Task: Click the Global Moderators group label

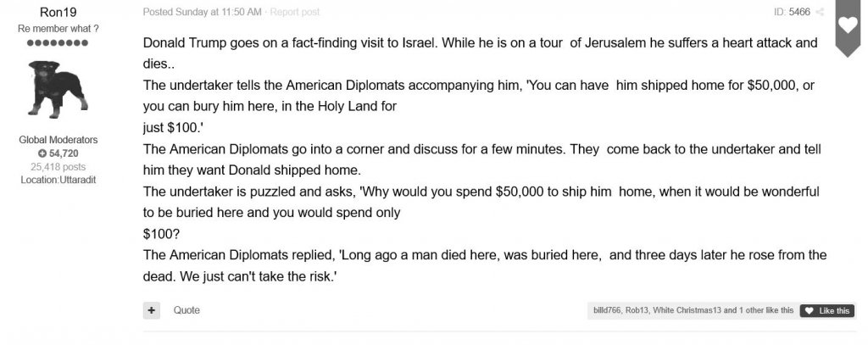Action: (58, 139)
